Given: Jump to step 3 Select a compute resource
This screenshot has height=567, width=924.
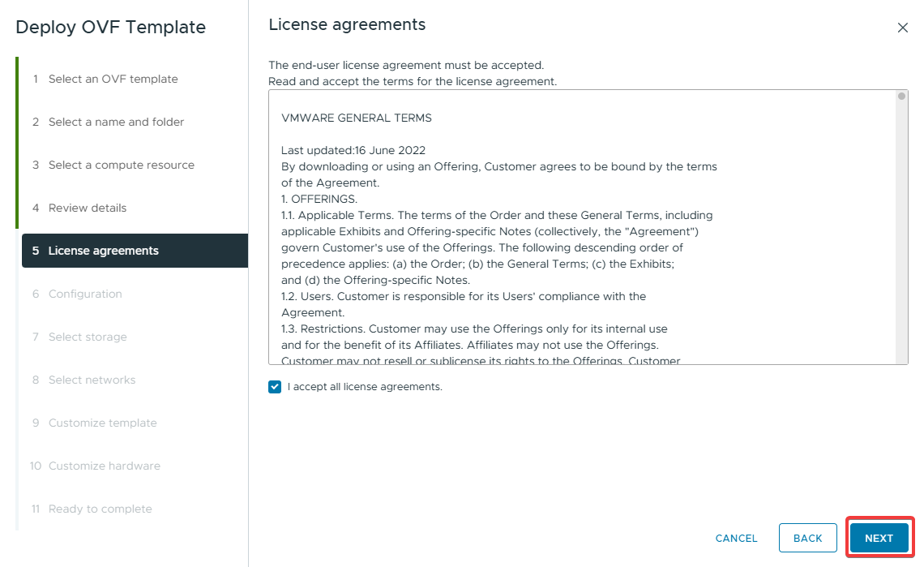Looking at the screenshot, I should [121, 165].
